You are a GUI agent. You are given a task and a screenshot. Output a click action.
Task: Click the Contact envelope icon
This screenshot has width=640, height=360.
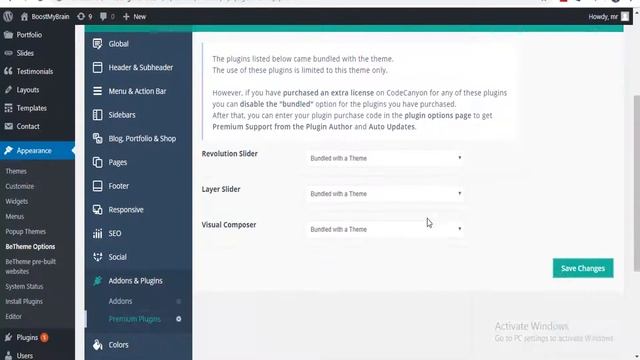(x=8, y=126)
